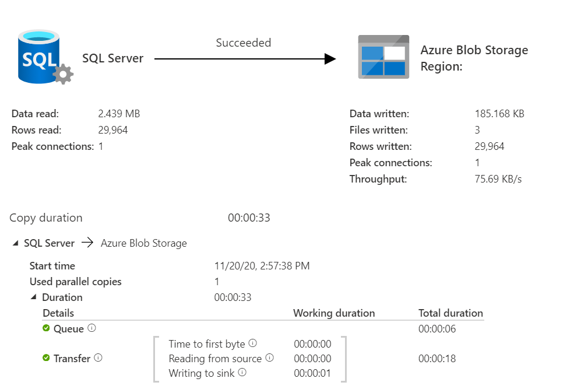The width and height of the screenshot is (588, 389).
Task: Click the Transfer total duration 00:00:18
Action: tap(437, 359)
